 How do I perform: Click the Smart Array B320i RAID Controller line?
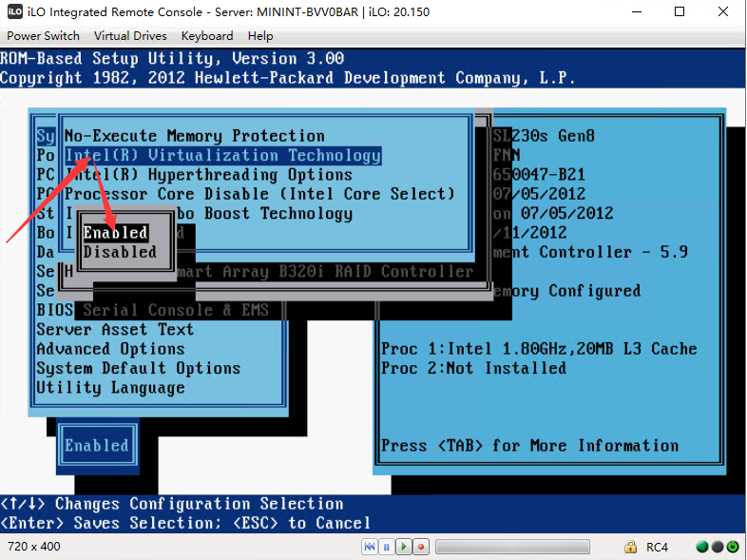pos(325,272)
